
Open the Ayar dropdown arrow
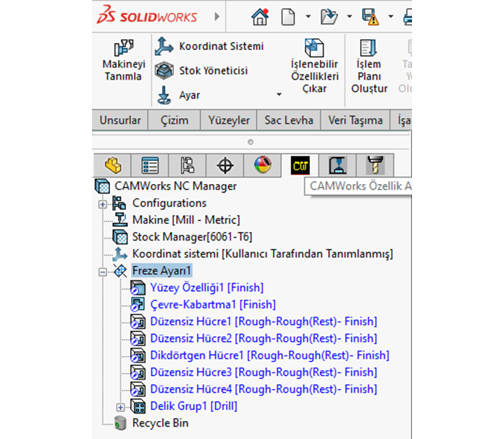click(x=279, y=95)
